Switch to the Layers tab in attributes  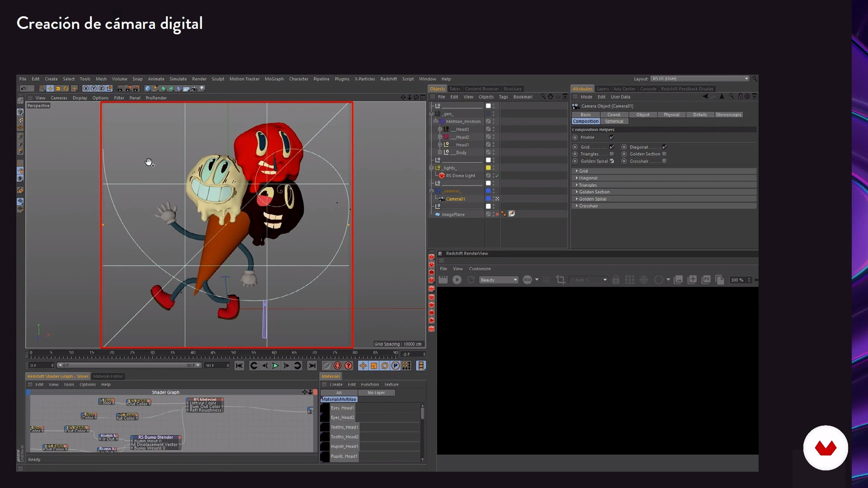click(603, 89)
